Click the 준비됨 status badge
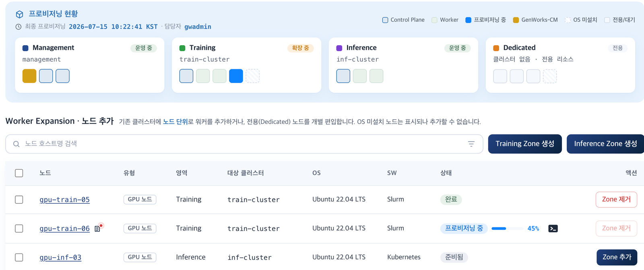This screenshot has width=644, height=270. point(454,257)
